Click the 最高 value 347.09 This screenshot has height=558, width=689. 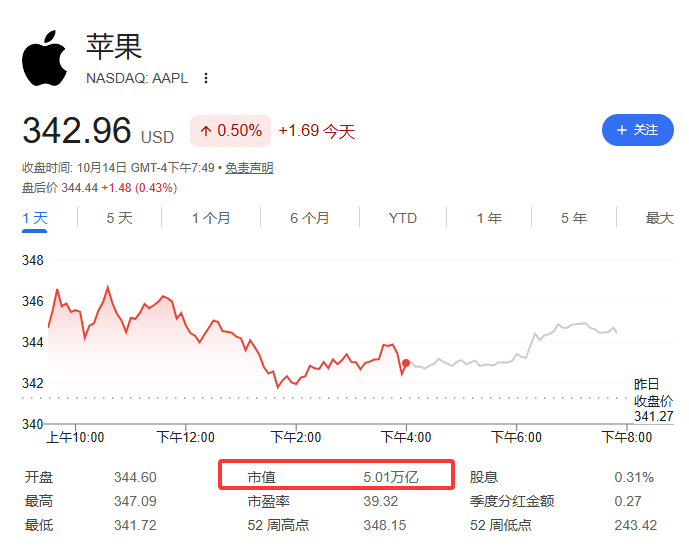[x=135, y=501]
